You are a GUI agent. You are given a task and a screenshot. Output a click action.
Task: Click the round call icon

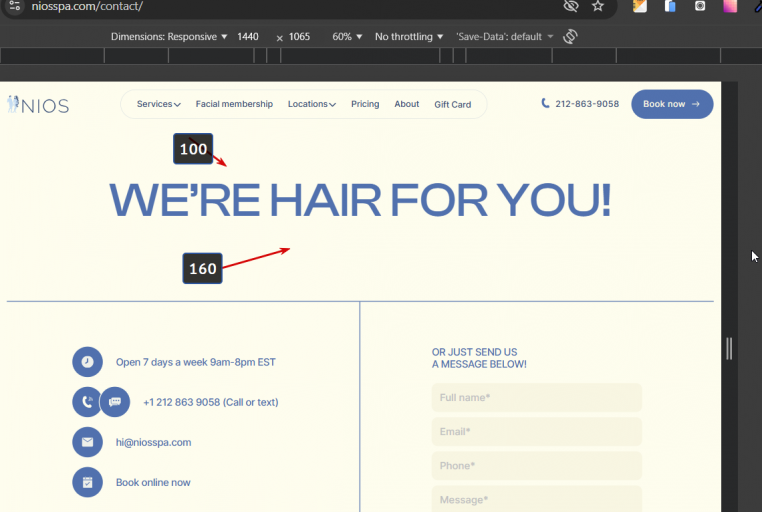click(86, 402)
